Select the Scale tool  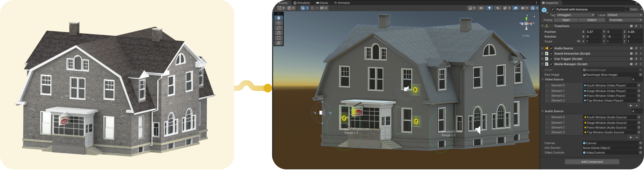click(x=279, y=33)
